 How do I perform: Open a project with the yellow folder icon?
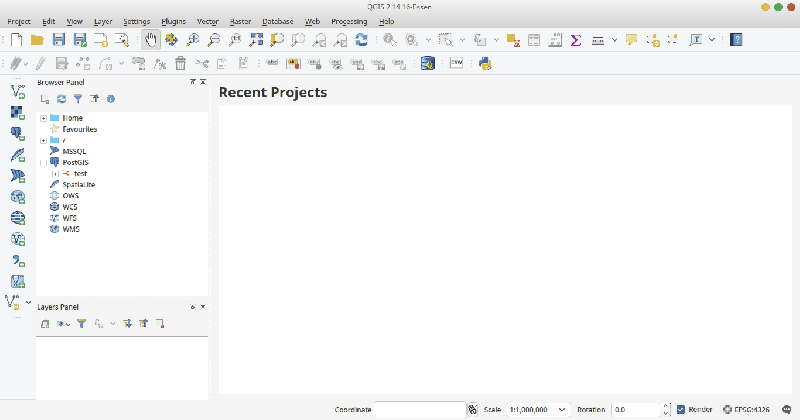tap(37, 40)
